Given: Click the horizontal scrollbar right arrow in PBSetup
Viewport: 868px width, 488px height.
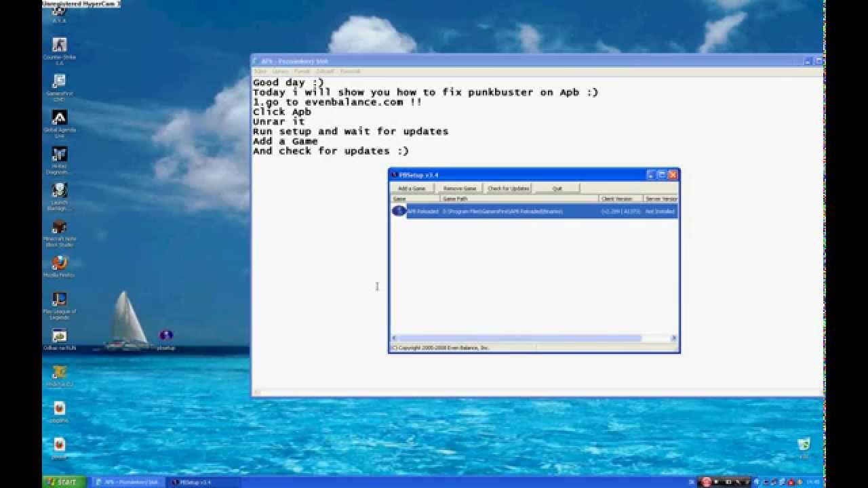Looking at the screenshot, I should tap(673, 338).
